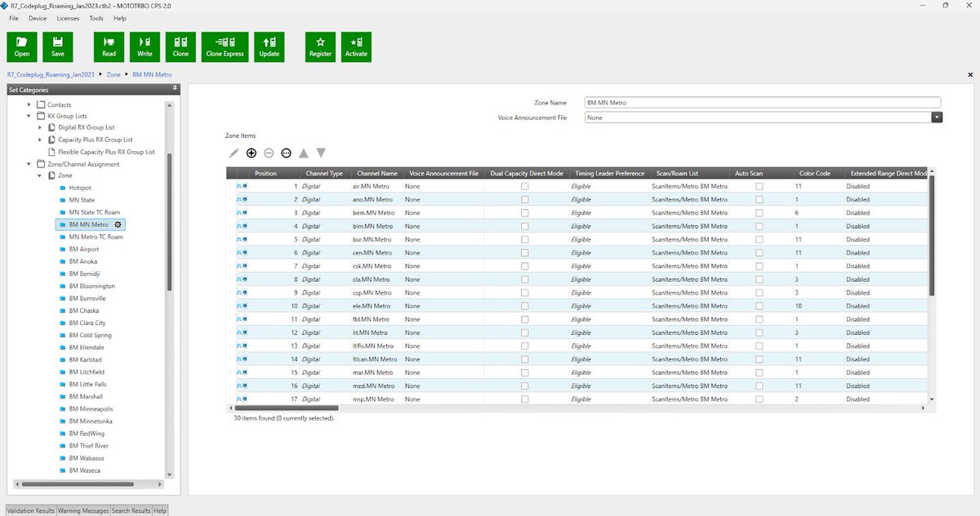The image size is (980, 516).
Task: Click the Zone document icon in tree
Action: [x=51, y=176]
